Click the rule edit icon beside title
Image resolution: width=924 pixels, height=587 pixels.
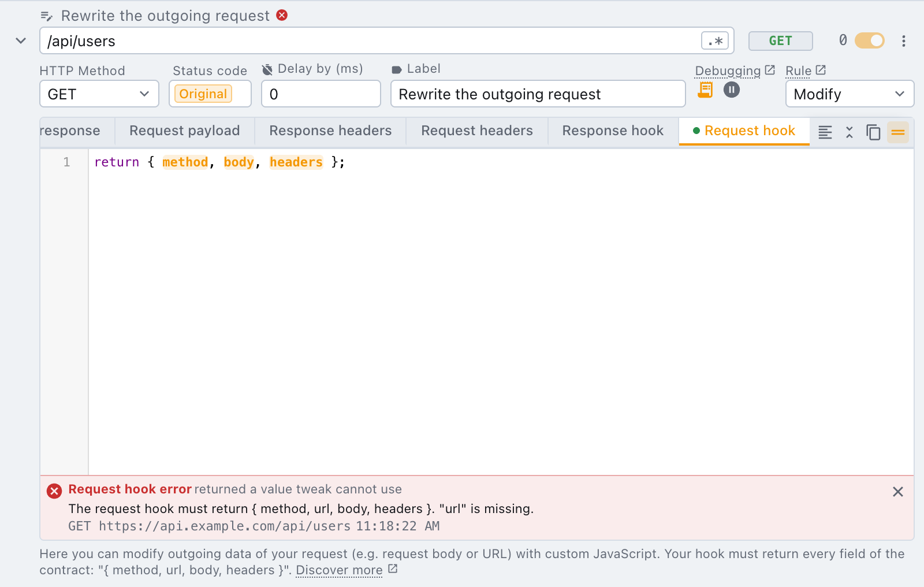47,16
